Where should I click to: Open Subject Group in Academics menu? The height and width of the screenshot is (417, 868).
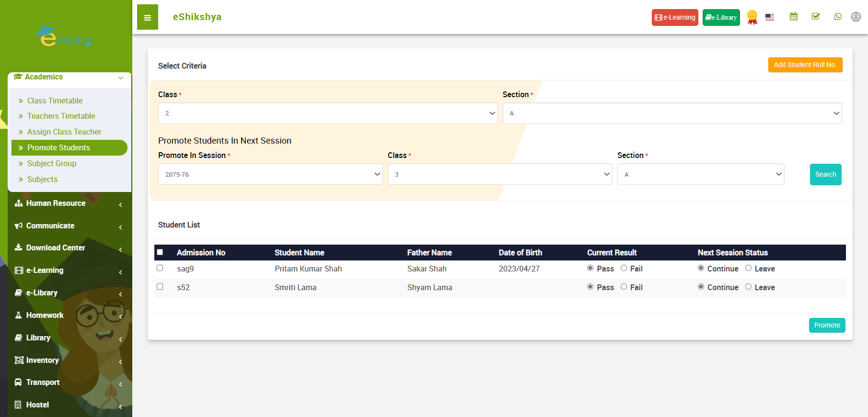(x=52, y=163)
